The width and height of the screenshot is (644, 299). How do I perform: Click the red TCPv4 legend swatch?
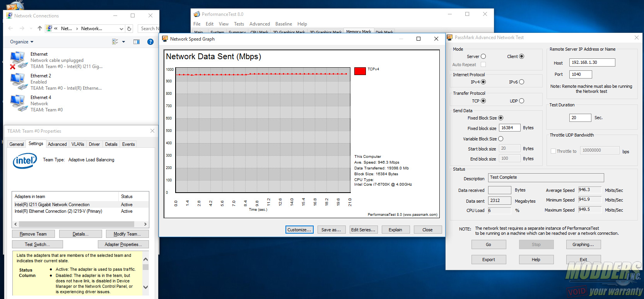point(360,71)
